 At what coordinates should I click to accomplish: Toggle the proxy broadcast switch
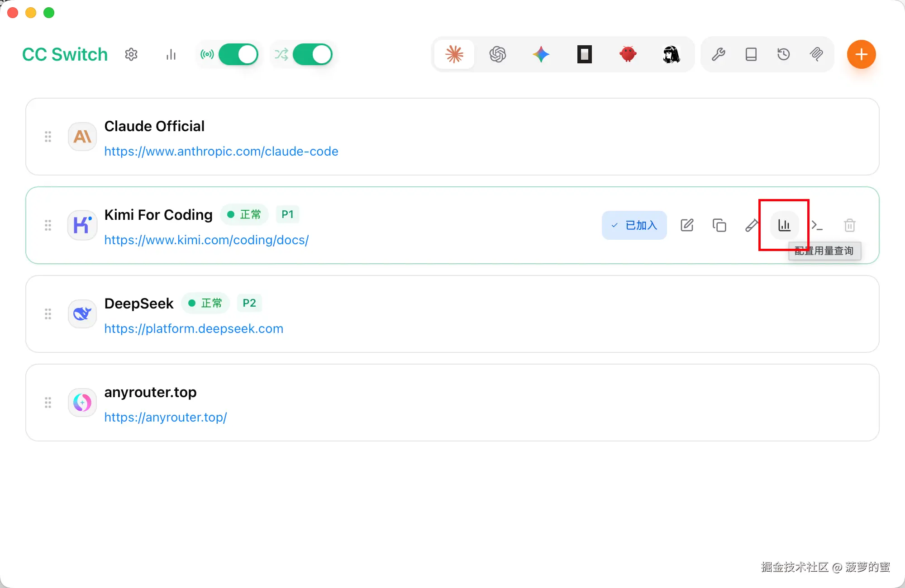[x=238, y=54]
